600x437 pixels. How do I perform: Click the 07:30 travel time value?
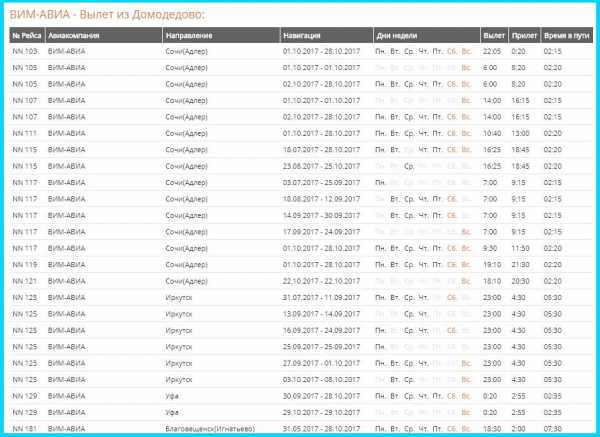click(x=553, y=427)
